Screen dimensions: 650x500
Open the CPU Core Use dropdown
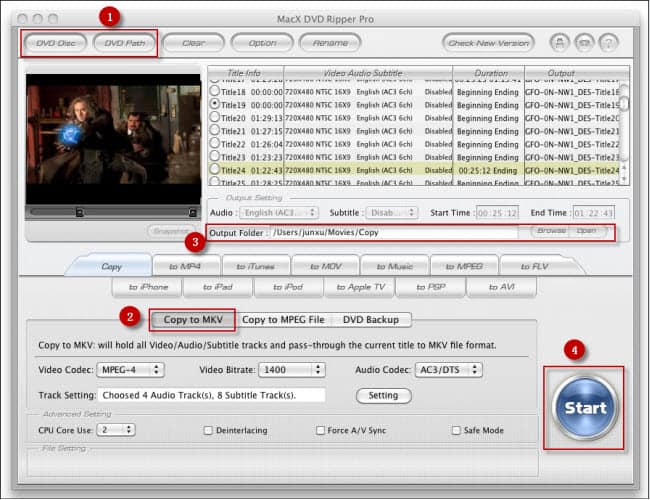coord(116,430)
